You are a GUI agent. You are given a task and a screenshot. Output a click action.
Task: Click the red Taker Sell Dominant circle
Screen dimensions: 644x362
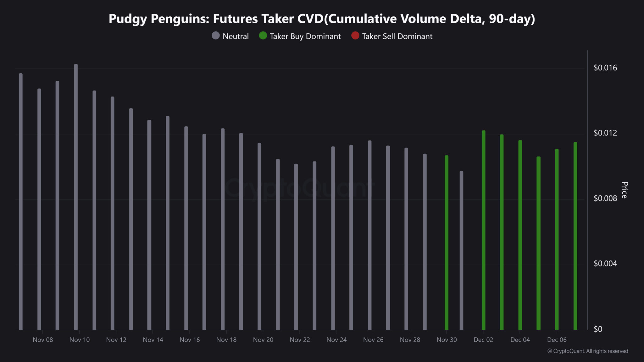tap(355, 36)
